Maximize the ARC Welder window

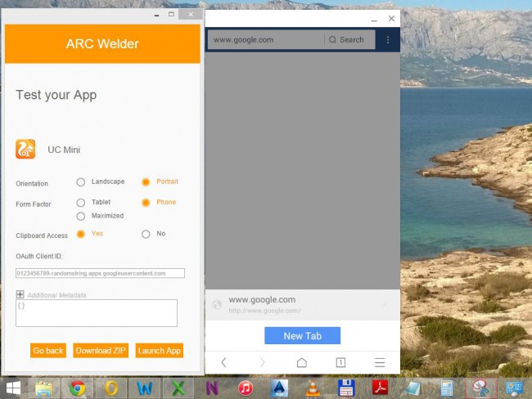(171, 14)
